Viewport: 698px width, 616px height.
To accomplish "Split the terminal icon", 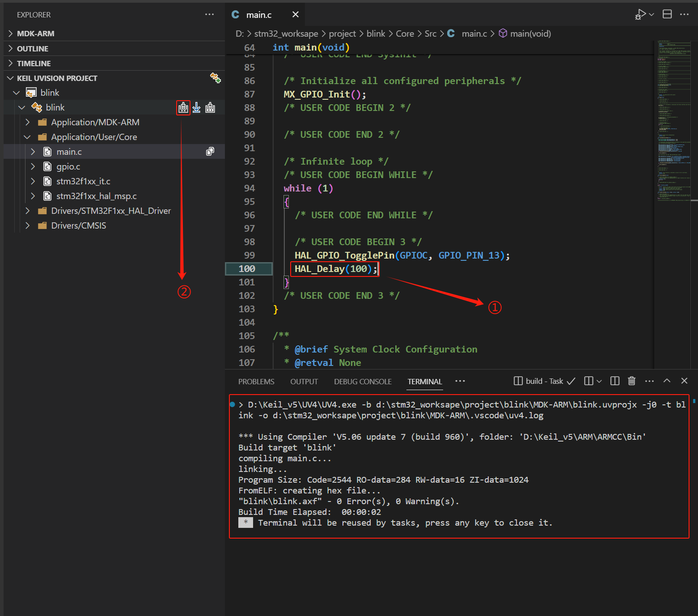I will (615, 381).
